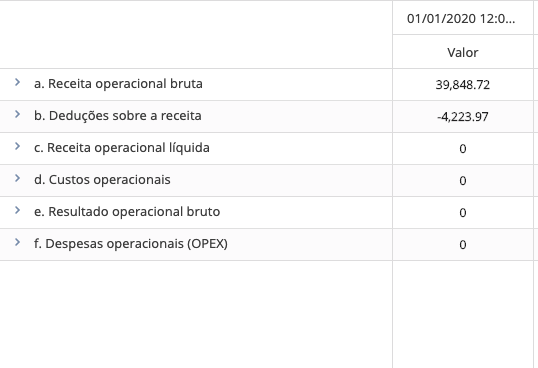The width and height of the screenshot is (538, 368).
Task: Select the 'f. Despesas operacionais (OPEX)' label
Action: [131, 244]
